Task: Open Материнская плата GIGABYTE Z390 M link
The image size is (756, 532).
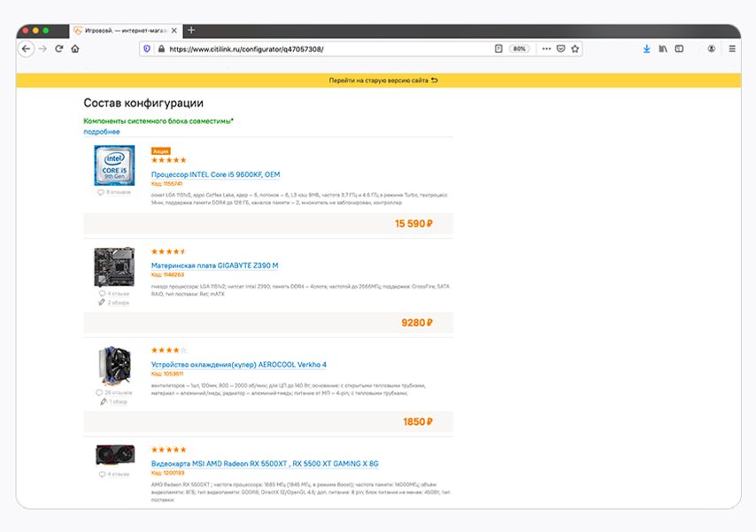Action: [x=214, y=266]
